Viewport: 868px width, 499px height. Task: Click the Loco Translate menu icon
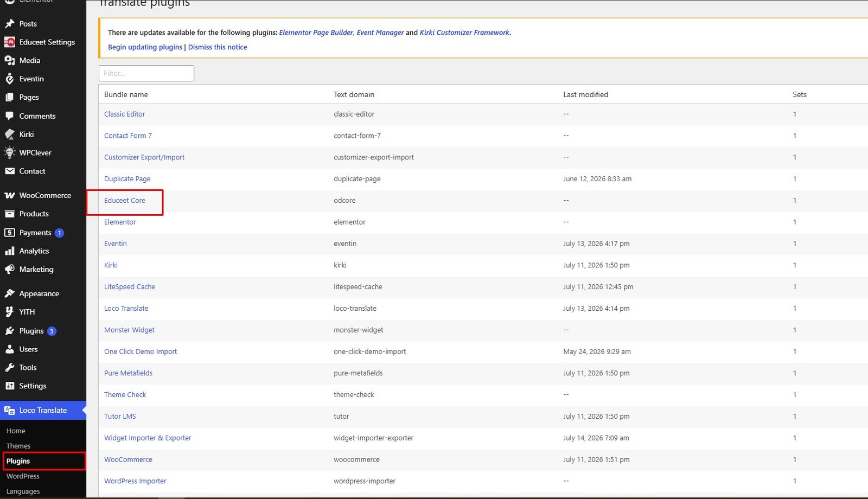pos(9,411)
